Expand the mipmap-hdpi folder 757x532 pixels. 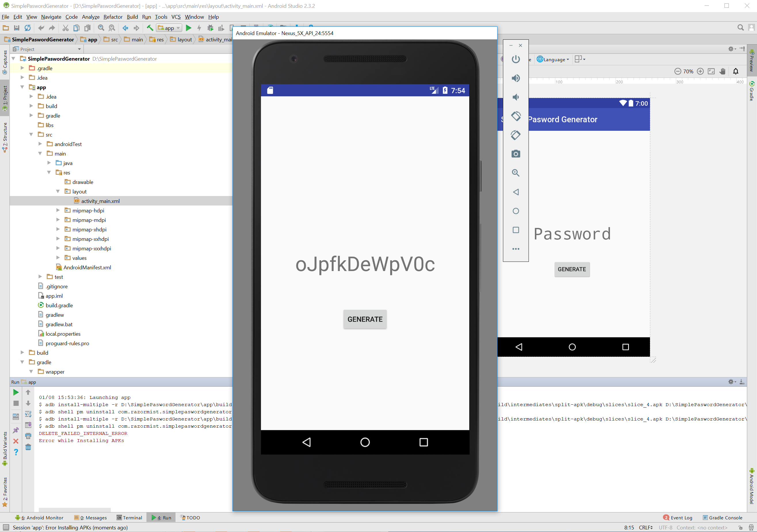[x=58, y=210]
